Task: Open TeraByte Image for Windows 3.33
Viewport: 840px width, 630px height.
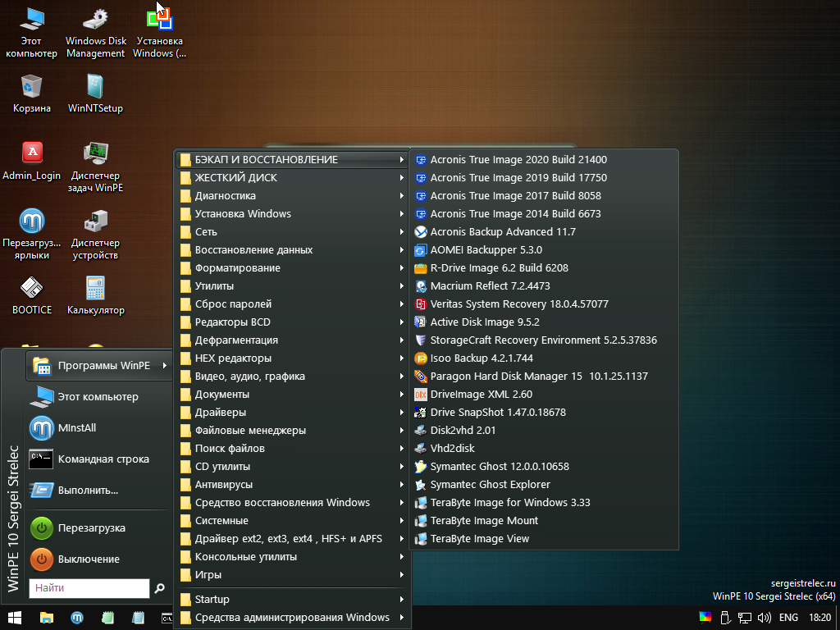Action: click(544, 503)
